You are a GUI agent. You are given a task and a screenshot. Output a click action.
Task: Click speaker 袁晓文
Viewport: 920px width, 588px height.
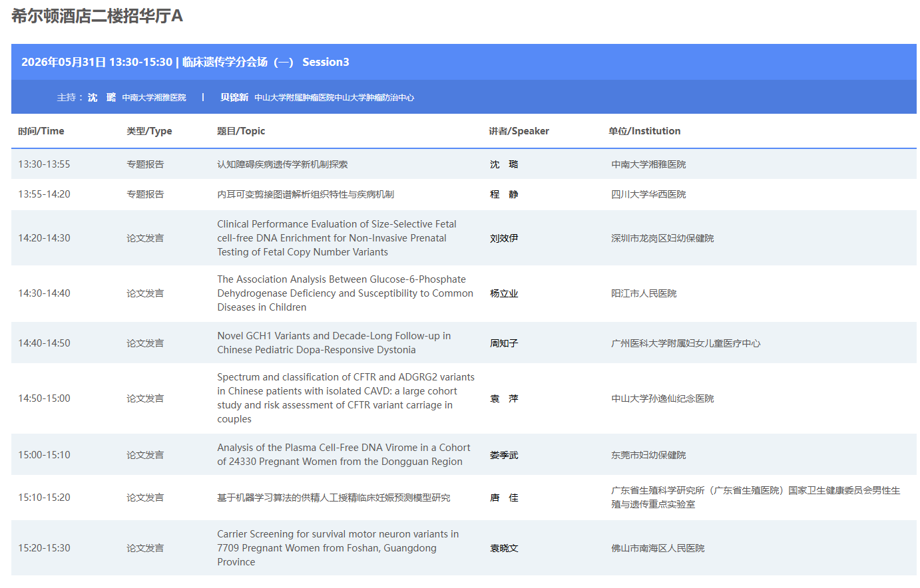504,548
